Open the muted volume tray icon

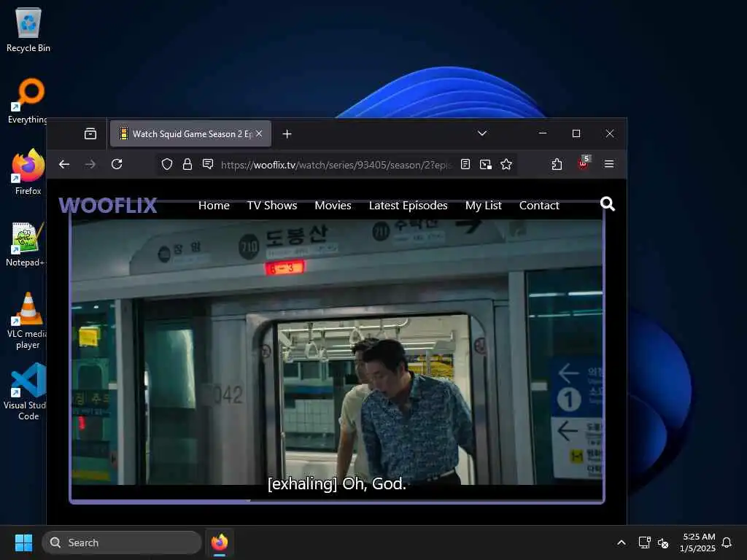point(662,542)
